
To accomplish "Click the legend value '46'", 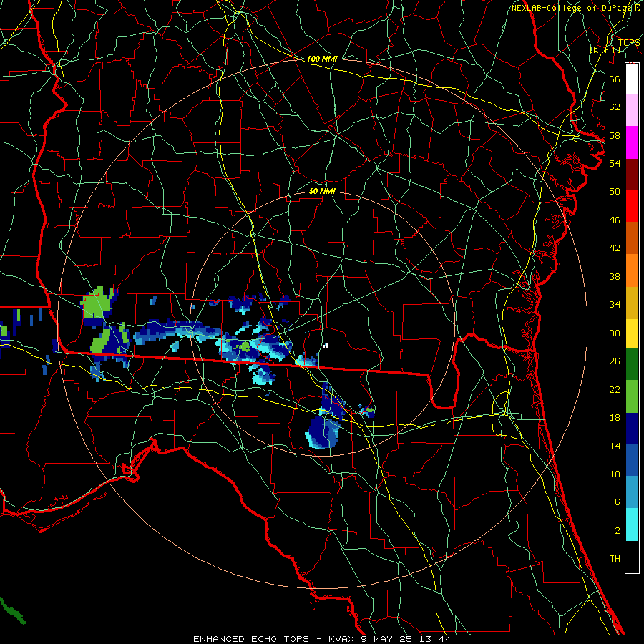I will click(x=615, y=220).
